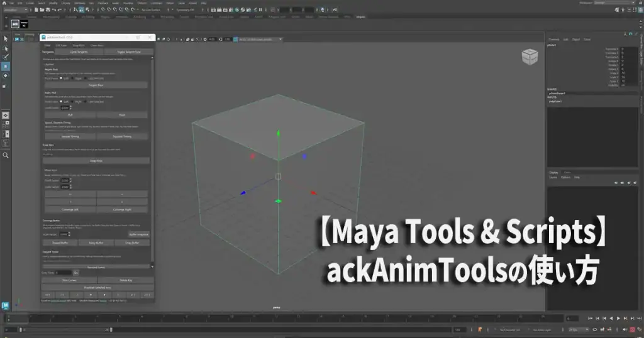Open the Channels menu in the Channel Box
The height and width of the screenshot is (338, 644).
[553, 40]
